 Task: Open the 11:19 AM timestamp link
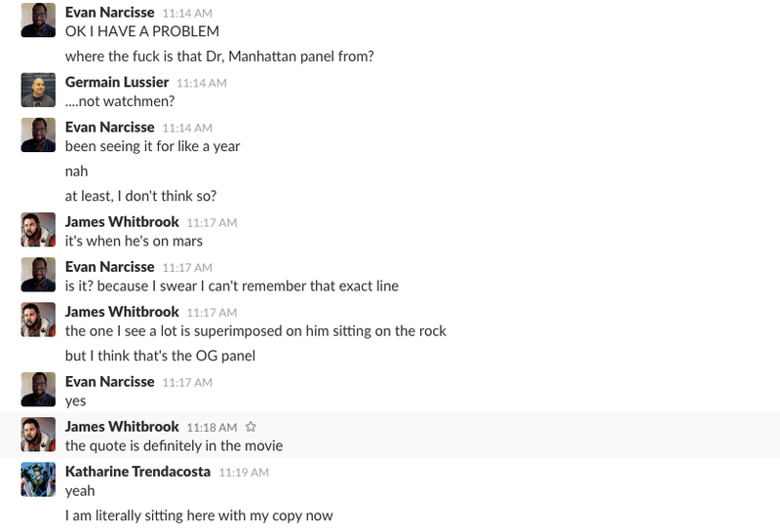[x=244, y=473]
